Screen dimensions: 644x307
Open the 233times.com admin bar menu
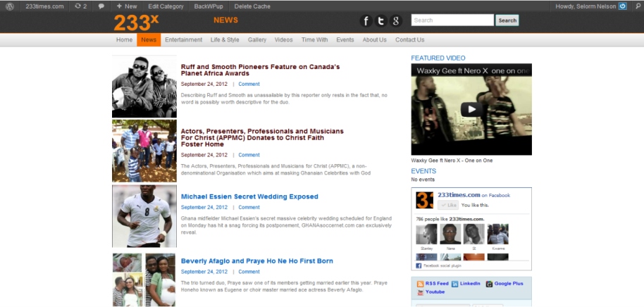(44, 6)
